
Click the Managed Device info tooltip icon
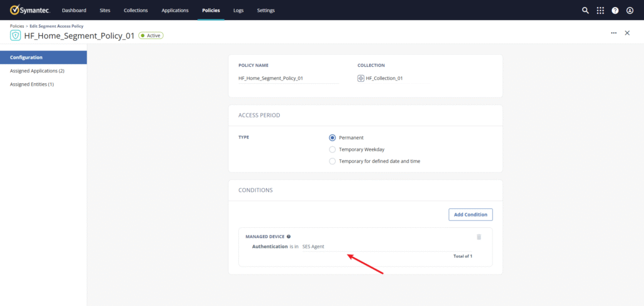[x=289, y=237]
